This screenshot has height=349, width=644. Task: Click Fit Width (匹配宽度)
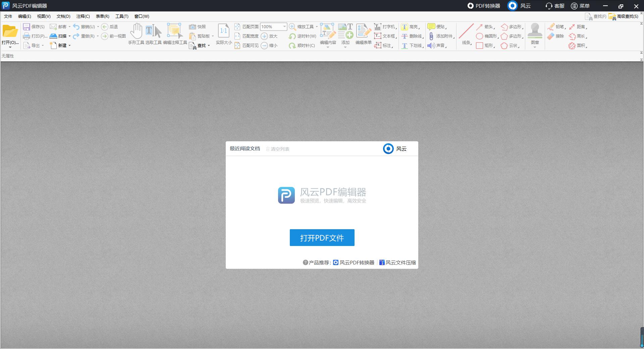[247, 36]
